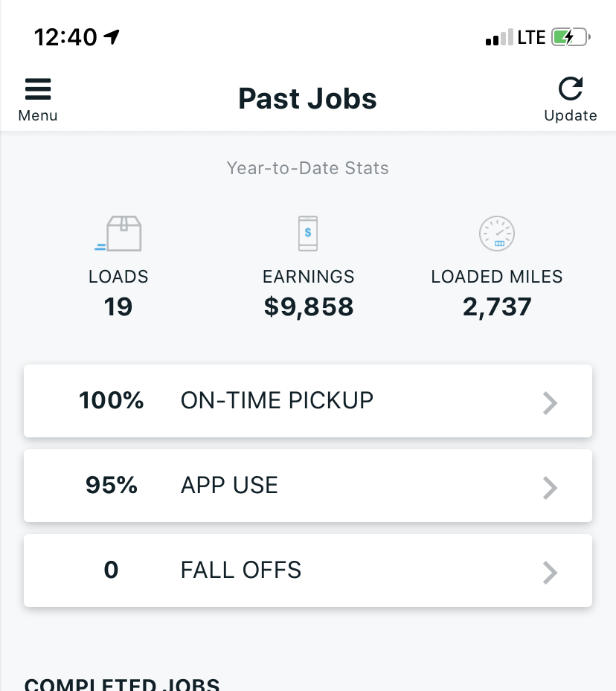The width and height of the screenshot is (616, 691).
Task: Tap the location arrow beside the time
Action: [112, 37]
